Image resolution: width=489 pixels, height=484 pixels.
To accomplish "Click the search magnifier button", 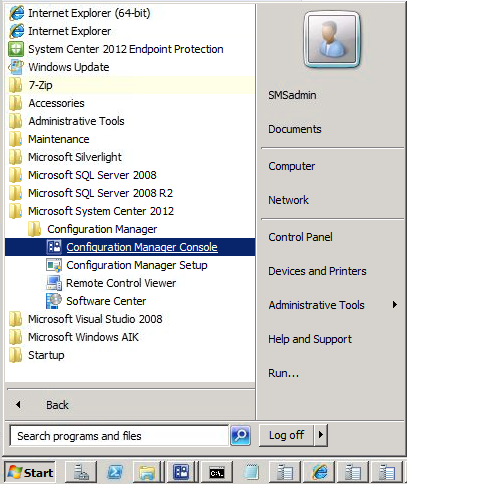I will coord(240,435).
